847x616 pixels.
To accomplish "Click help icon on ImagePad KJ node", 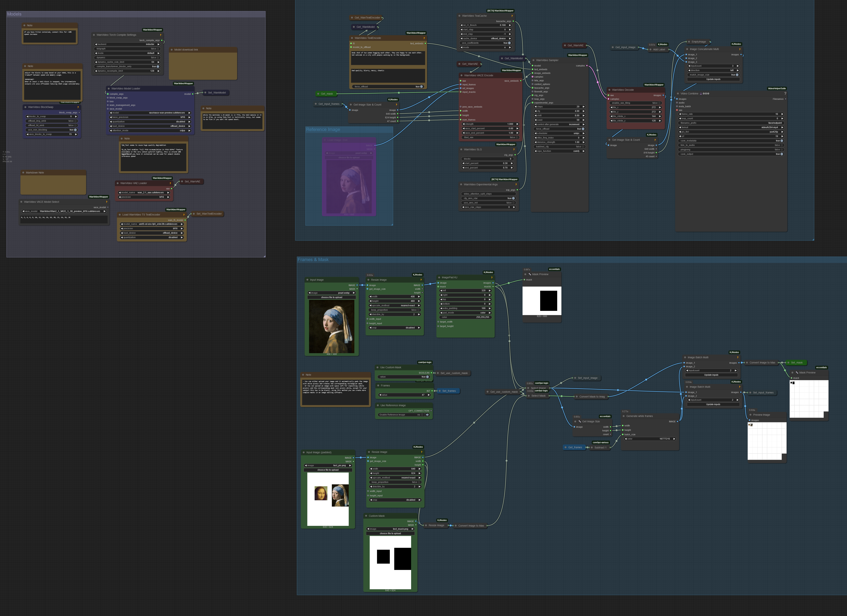I will (491, 277).
